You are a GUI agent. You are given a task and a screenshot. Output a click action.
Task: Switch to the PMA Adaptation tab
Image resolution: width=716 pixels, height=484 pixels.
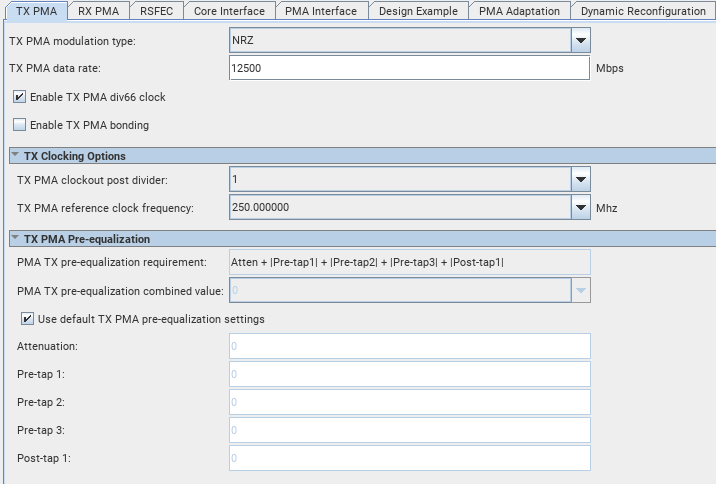click(x=519, y=11)
